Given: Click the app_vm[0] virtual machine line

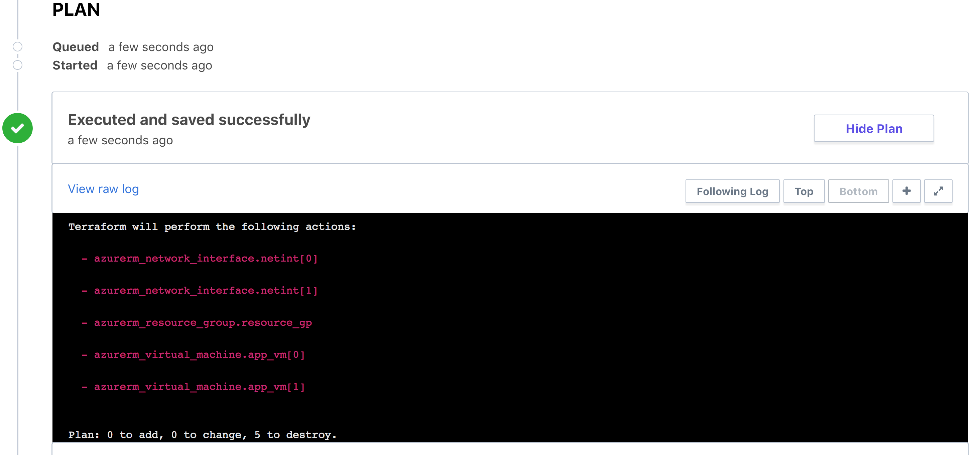Looking at the screenshot, I should coord(199,355).
